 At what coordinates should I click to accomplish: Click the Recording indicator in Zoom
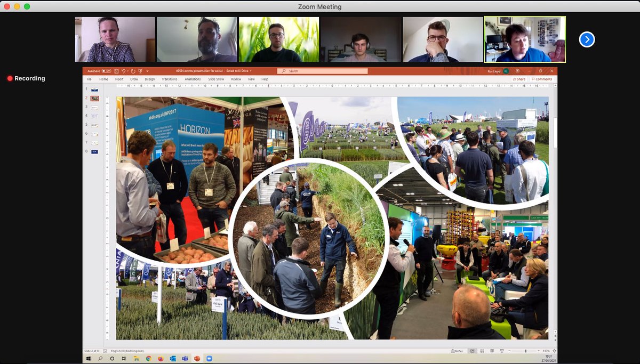click(26, 78)
